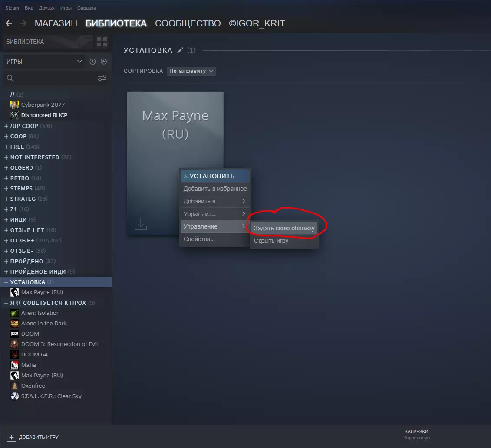
Task: Go to the БИБЛИОТЕКА tab
Action: point(116,23)
